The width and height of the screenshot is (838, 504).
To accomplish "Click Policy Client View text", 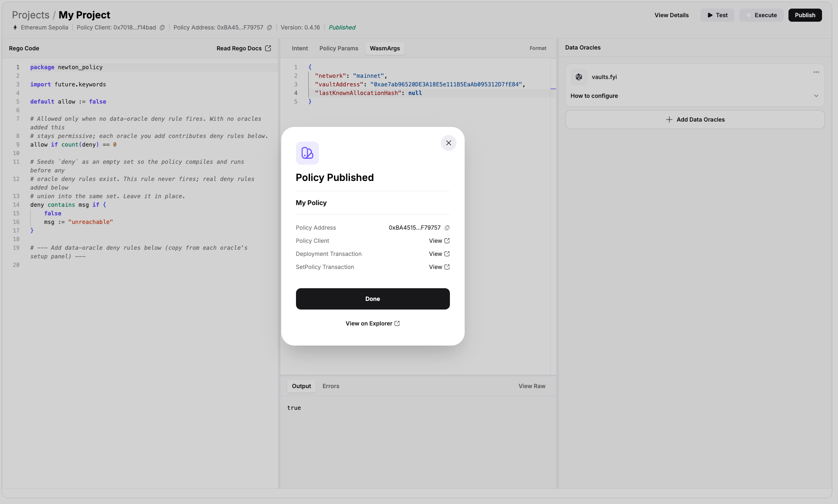I will [x=436, y=241].
